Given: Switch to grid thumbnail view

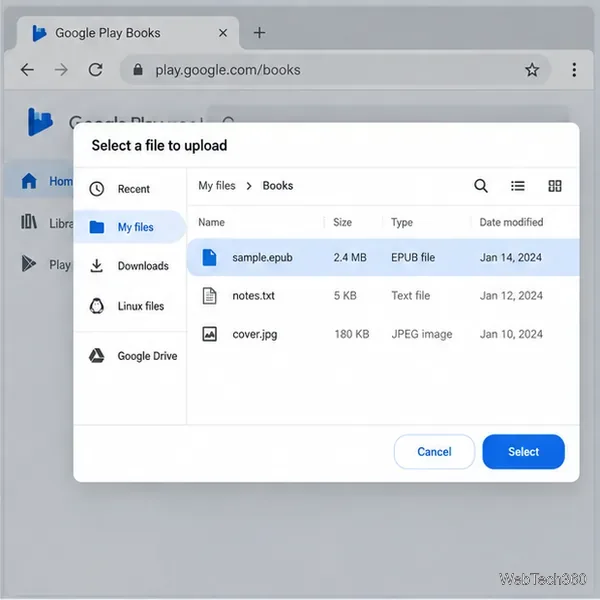Looking at the screenshot, I should click(555, 186).
